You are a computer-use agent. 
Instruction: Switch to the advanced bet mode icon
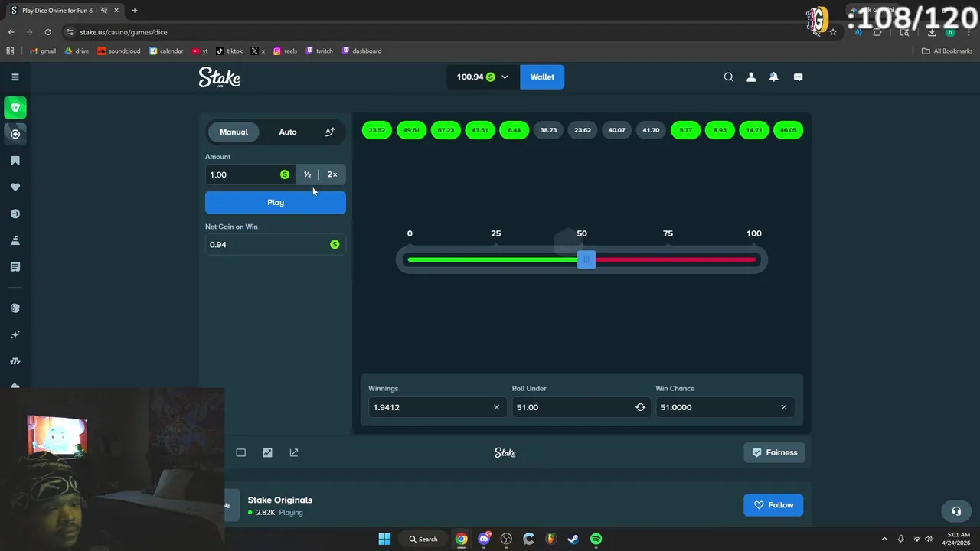[330, 132]
